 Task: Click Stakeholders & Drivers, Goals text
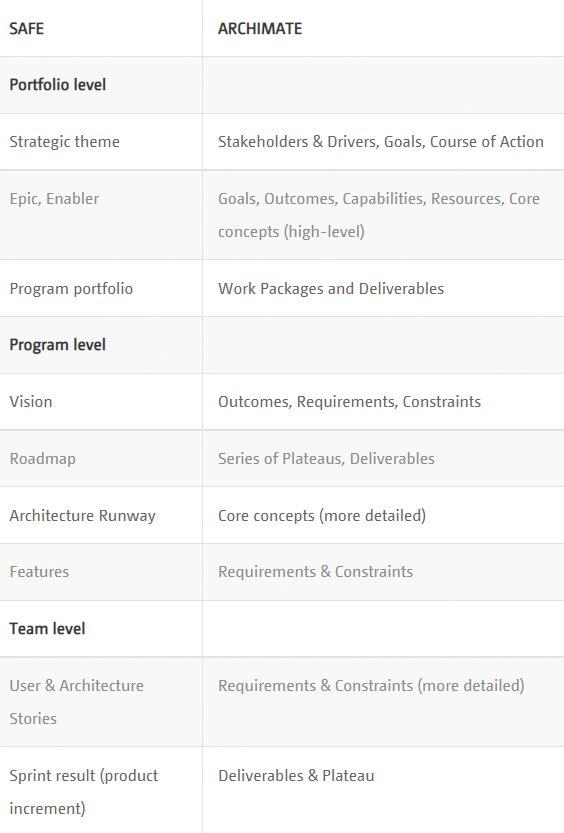321,142
